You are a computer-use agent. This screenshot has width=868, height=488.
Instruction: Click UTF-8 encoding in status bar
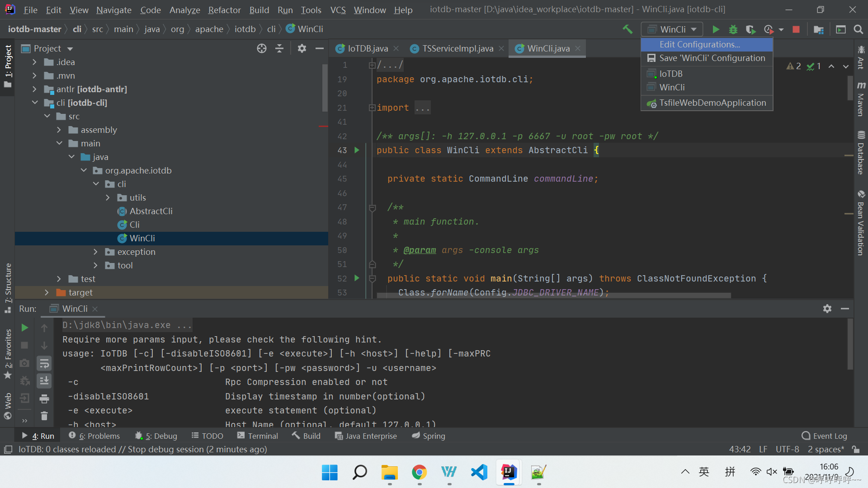coord(787,449)
